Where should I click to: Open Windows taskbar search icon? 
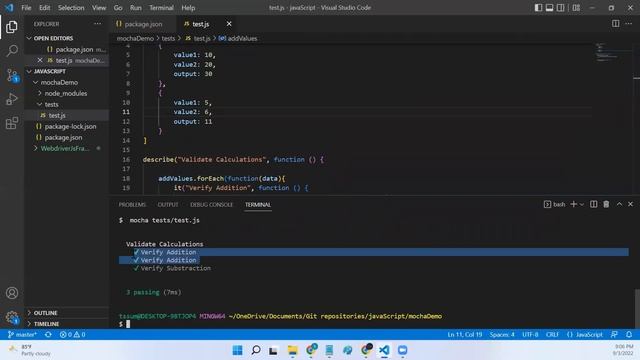click(x=256, y=350)
